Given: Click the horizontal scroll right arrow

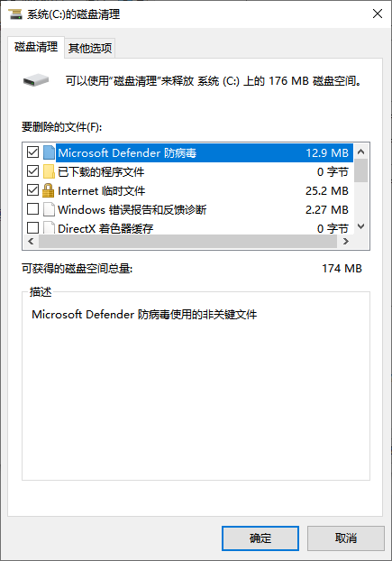Looking at the screenshot, I should [x=345, y=242].
